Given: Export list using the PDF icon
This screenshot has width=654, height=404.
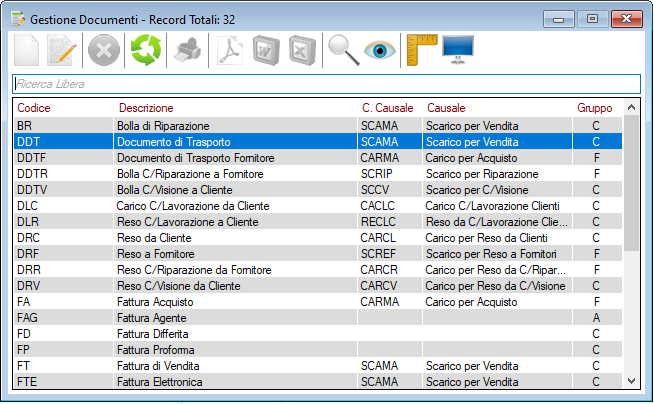Looking at the screenshot, I should tap(228, 50).
